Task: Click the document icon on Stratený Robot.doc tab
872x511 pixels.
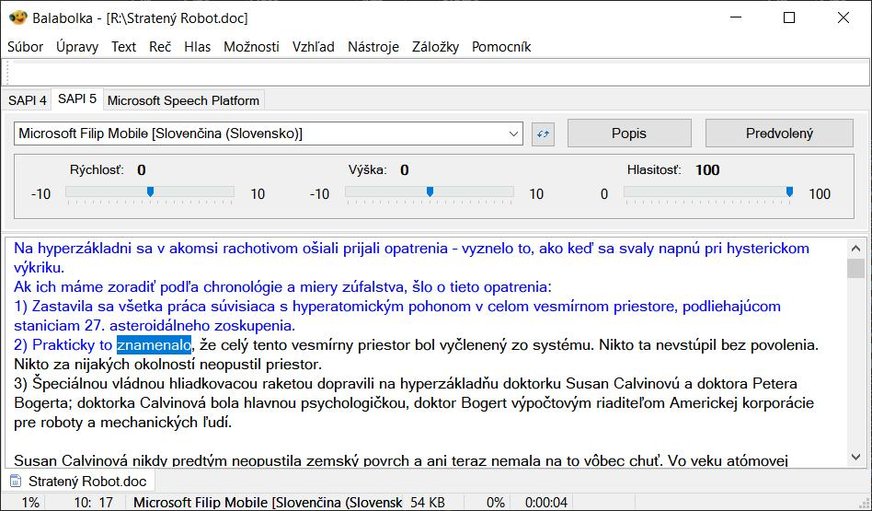Action: (15, 481)
